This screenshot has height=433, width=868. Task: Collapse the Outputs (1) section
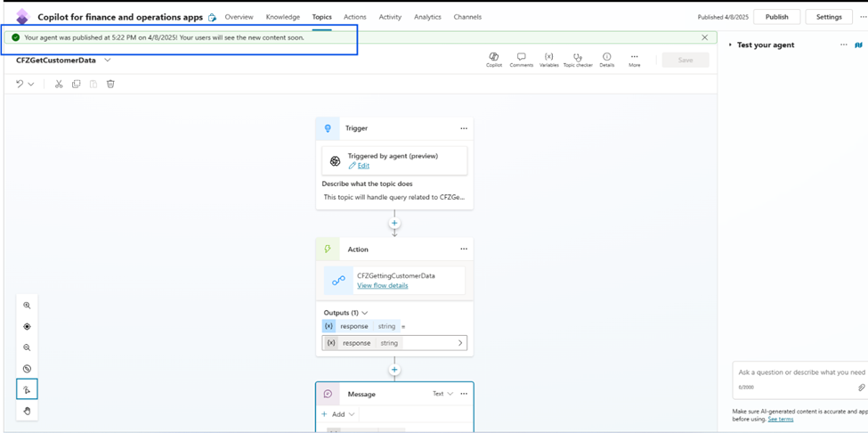364,313
